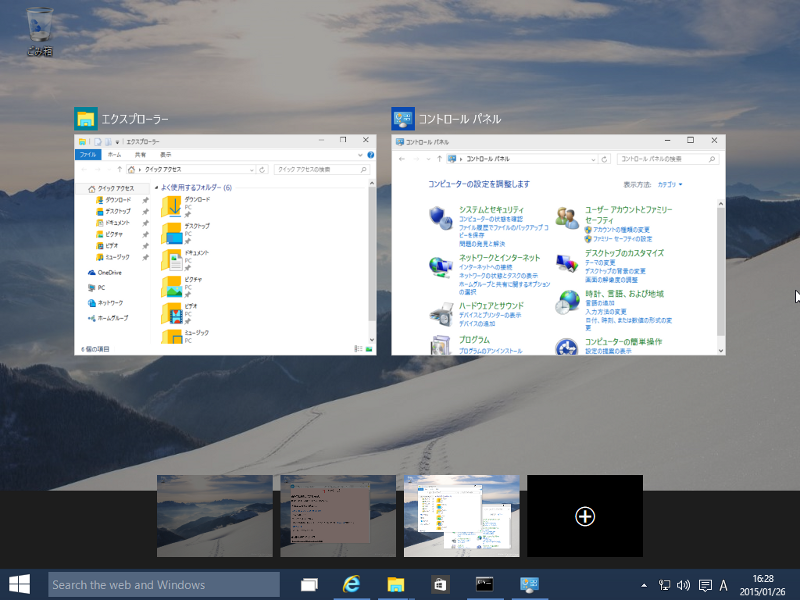The height and width of the screenshot is (600, 800).
Task: Open the Control Panel taskbar icon
Action: 529,585
